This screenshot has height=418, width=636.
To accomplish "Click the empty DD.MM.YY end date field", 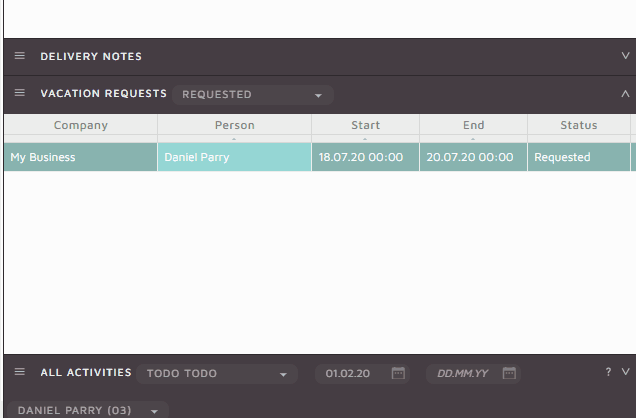I will click(473, 373).
